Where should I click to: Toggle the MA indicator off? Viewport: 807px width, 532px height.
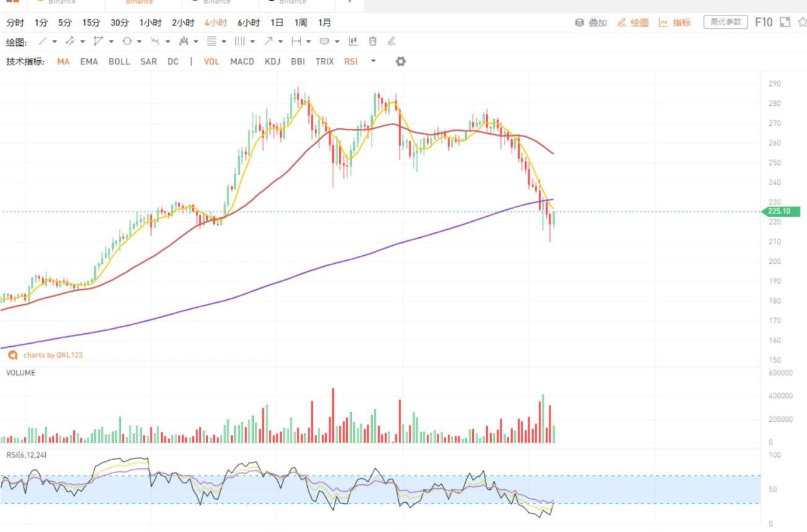pos(63,61)
